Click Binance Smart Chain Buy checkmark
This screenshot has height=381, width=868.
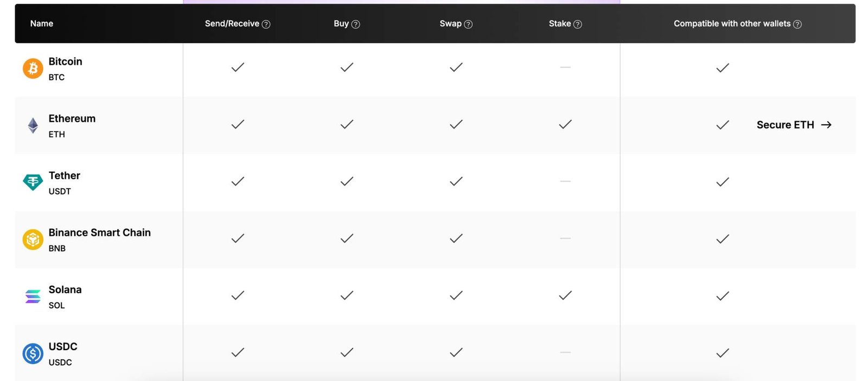pos(347,238)
